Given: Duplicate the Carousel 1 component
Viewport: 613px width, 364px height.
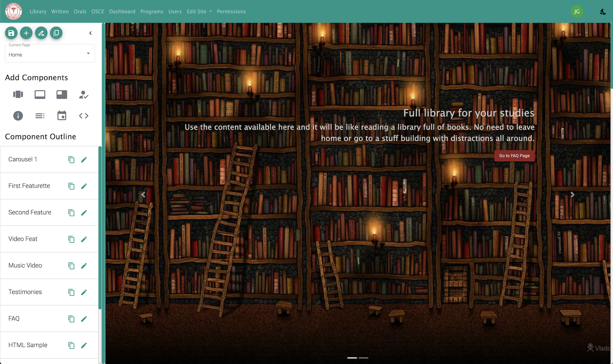Looking at the screenshot, I should [x=71, y=159].
